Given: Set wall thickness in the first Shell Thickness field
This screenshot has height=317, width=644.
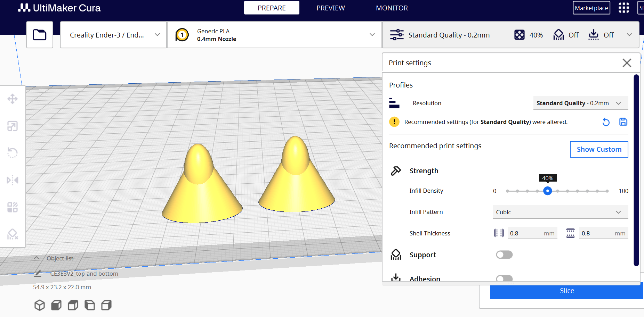Looking at the screenshot, I should point(533,233).
